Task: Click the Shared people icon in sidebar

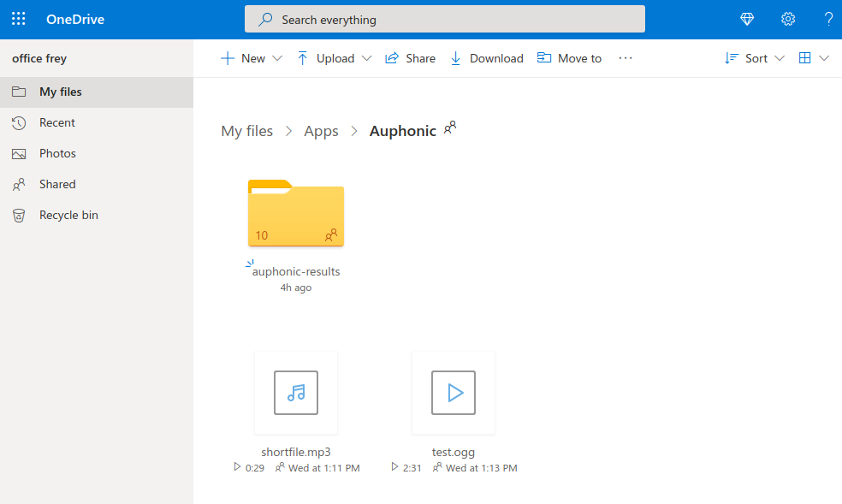Action: [19, 185]
